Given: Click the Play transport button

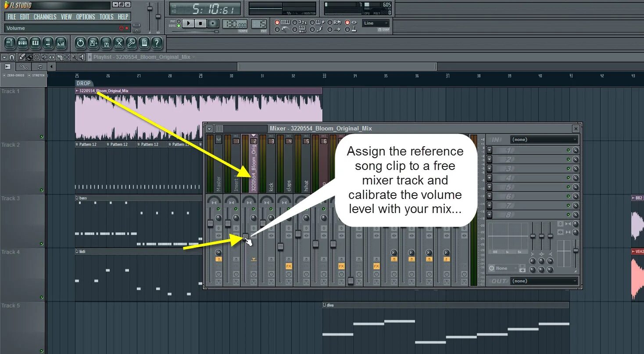Looking at the screenshot, I should pos(188,23).
